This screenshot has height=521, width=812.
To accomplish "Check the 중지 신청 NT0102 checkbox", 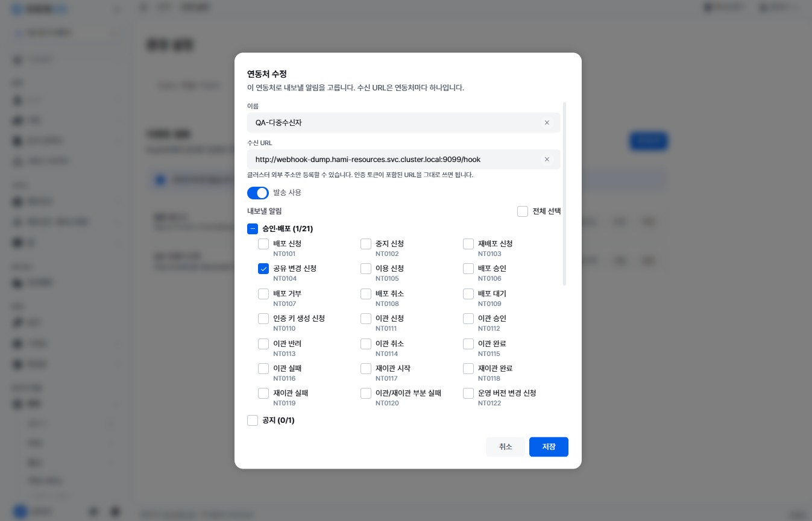I will pyautogui.click(x=366, y=244).
